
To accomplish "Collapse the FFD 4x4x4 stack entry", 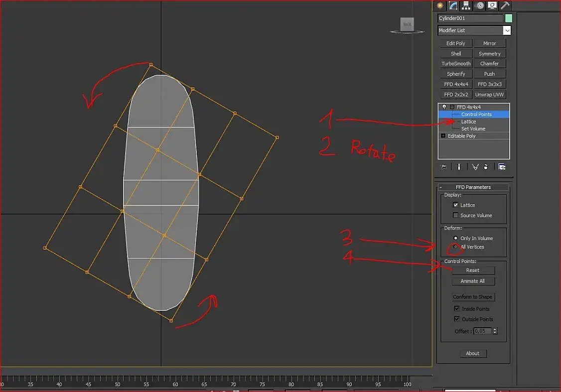I will (x=452, y=107).
